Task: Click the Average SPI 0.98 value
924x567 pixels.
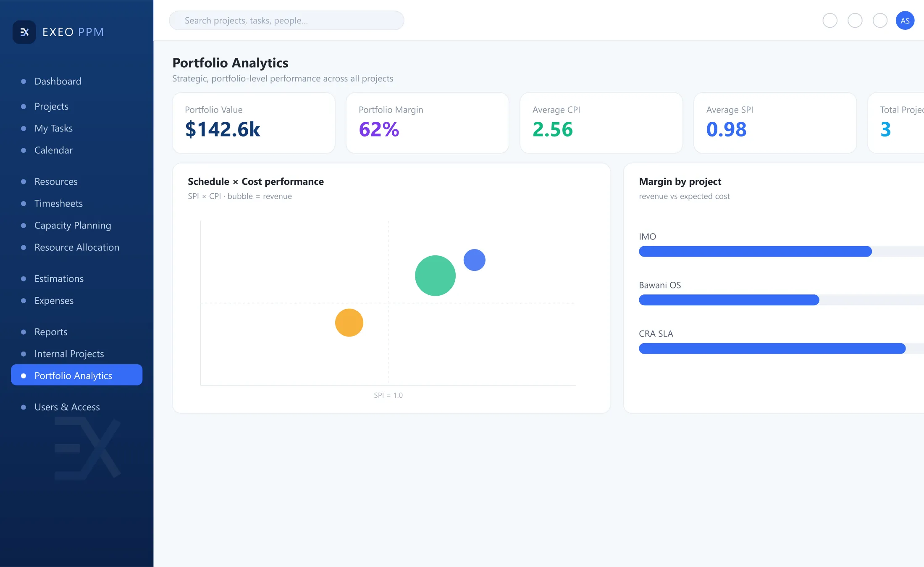Action: [726, 129]
